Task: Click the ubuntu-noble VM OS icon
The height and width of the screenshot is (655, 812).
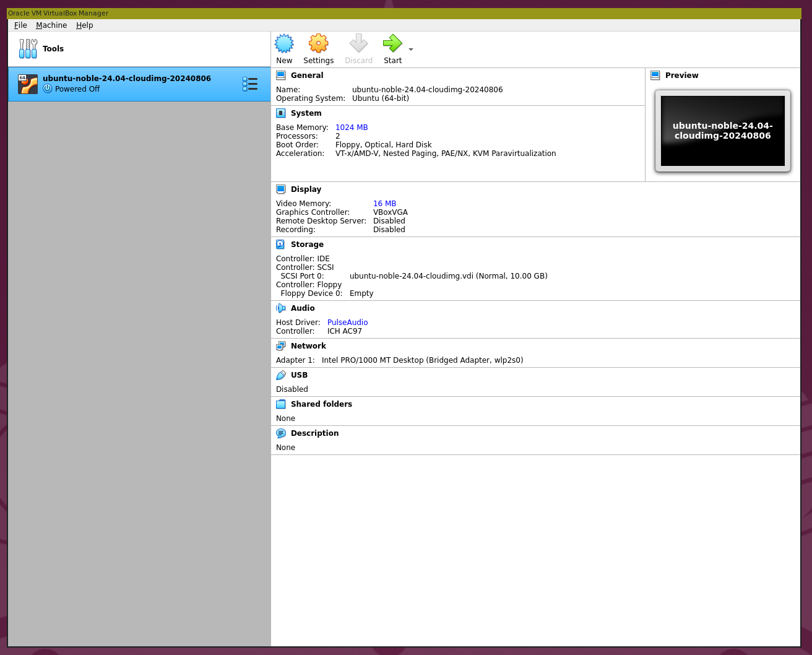Action: click(x=28, y=84)
